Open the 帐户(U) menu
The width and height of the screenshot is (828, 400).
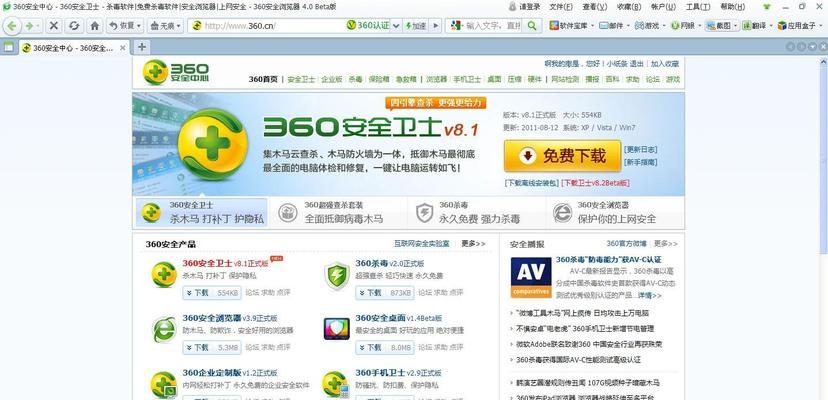click(x=663, y=7)
